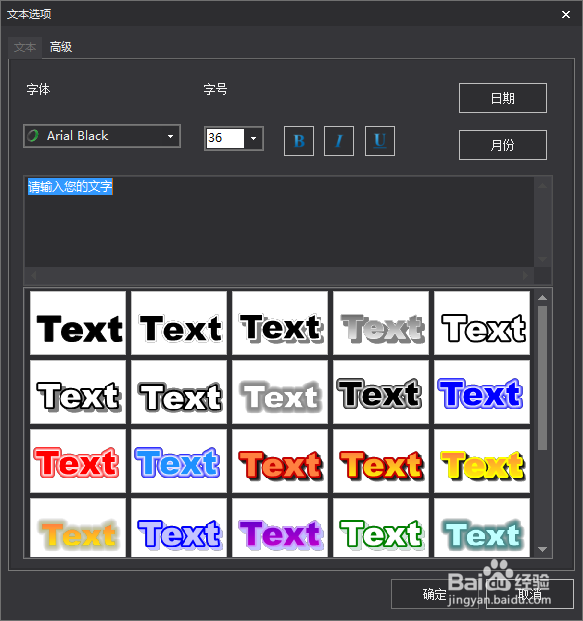Expand the font size dropdown arrow
The width and height of the screenshot is (583, 621).
click(x=253, y=138)
